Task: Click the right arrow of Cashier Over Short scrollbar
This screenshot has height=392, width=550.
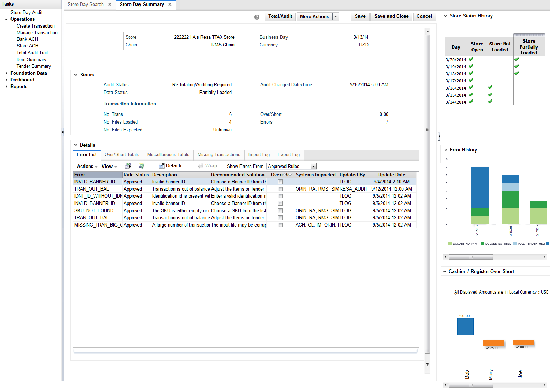Action: (x=544, y=385)
